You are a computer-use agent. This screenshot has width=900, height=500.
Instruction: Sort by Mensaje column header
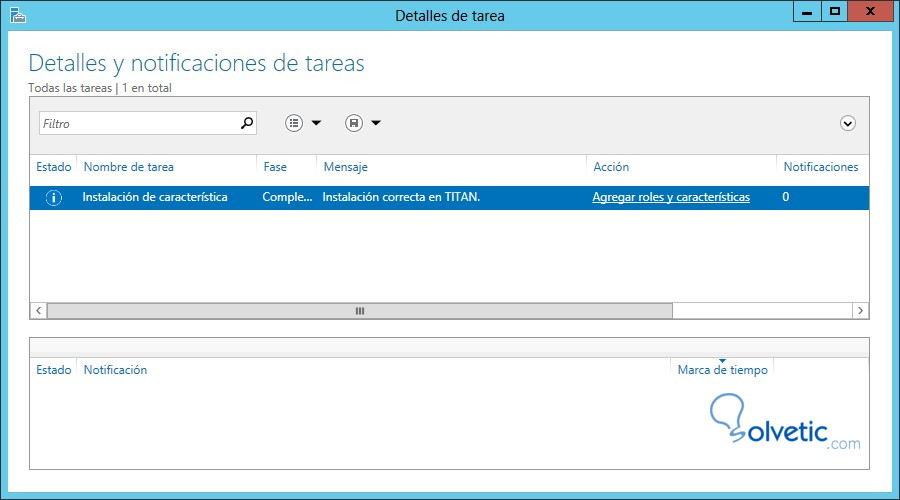(x=346, y=167)
